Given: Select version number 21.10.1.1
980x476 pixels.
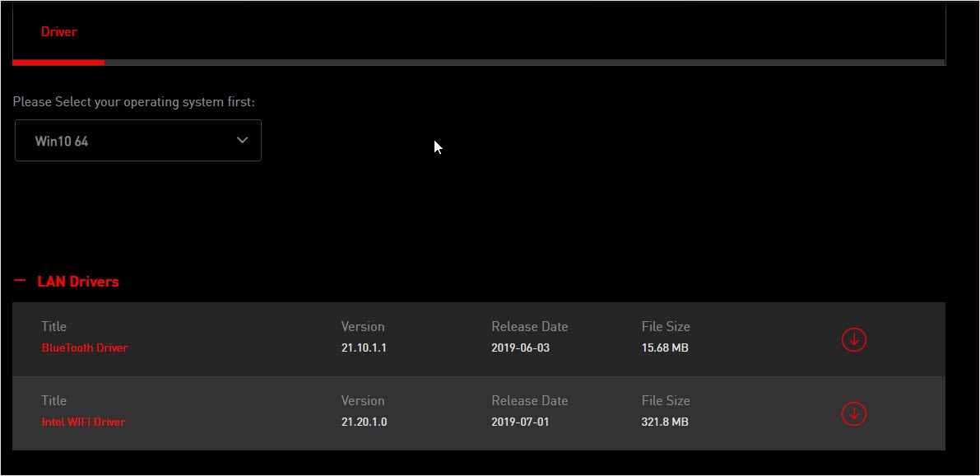Looking at the screenshot, I should 364,348.
